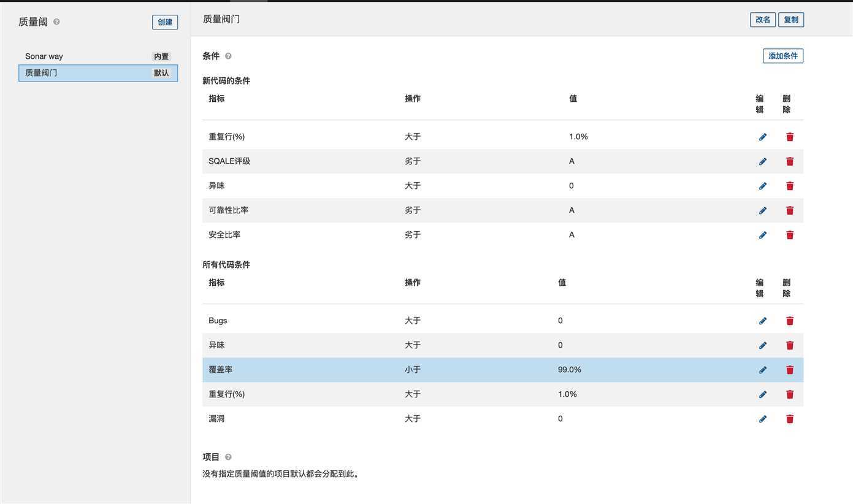The image size is (853, 504).
Task: Edit the Bugs condition
Action: pyautogui.click(x=763, y=321)
